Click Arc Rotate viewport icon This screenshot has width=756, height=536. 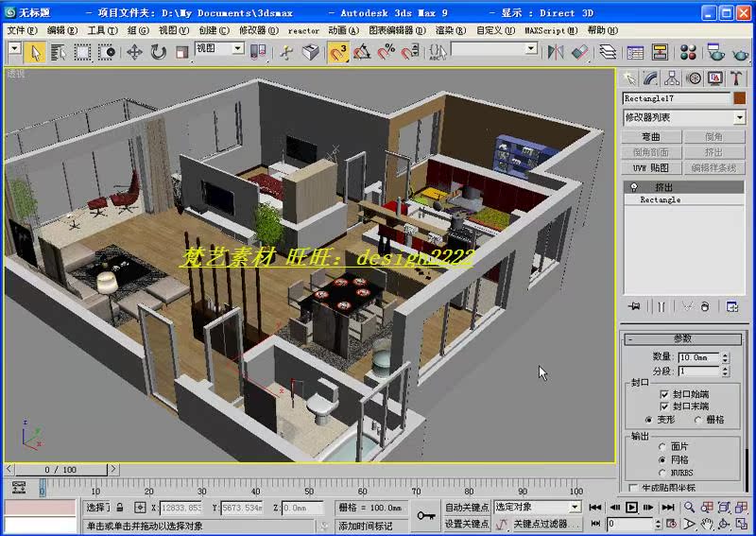[724, 524]
